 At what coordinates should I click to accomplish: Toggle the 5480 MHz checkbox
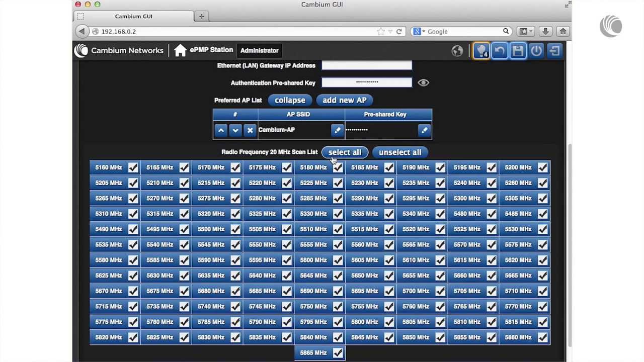click(x=491, y=214)
